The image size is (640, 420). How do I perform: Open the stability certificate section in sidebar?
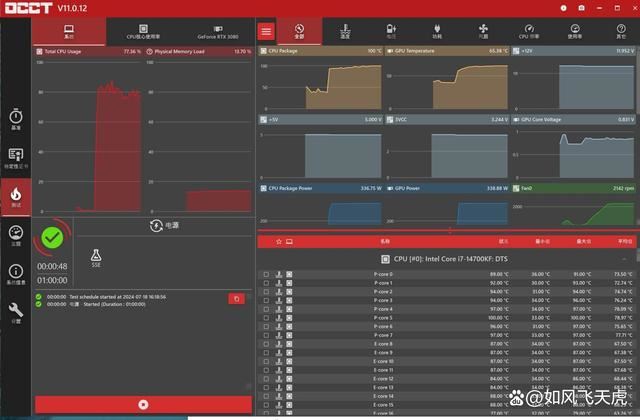(15, 157)
